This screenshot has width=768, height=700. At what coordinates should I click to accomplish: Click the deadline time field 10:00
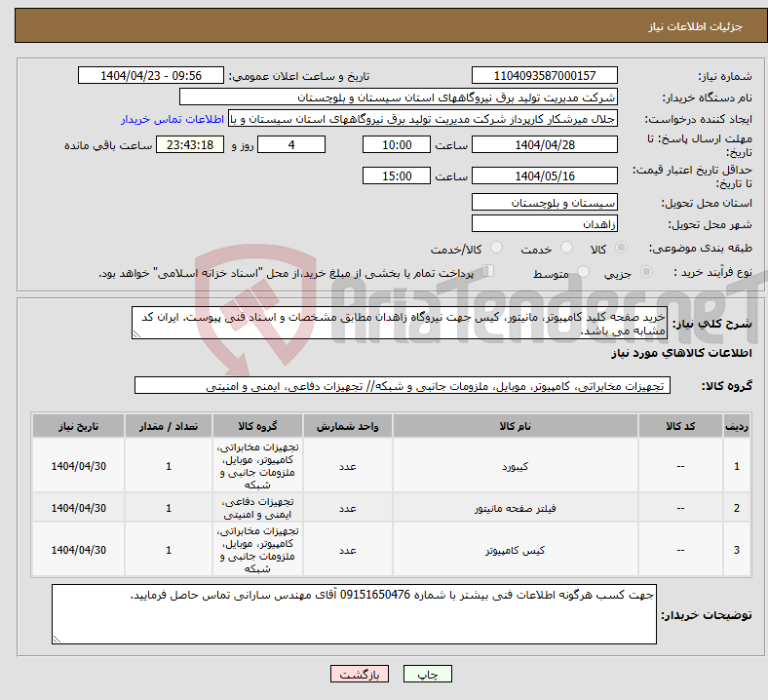tap(397, 145)
